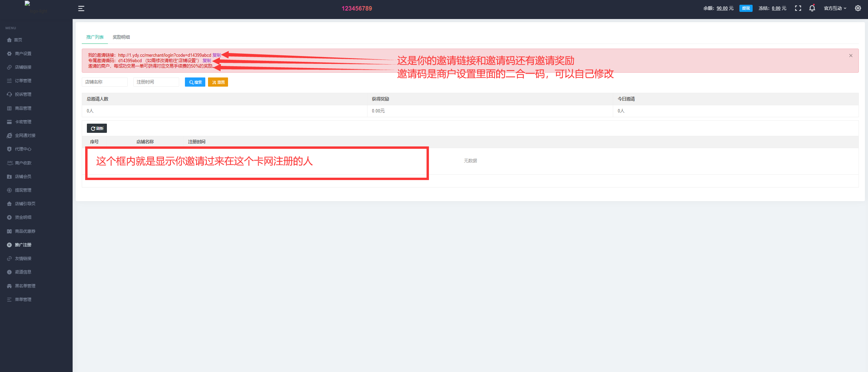Click the shield icon beside 代理中心
Image resolution: width=868 pixels, height=372 pixels.
[9, 149]
